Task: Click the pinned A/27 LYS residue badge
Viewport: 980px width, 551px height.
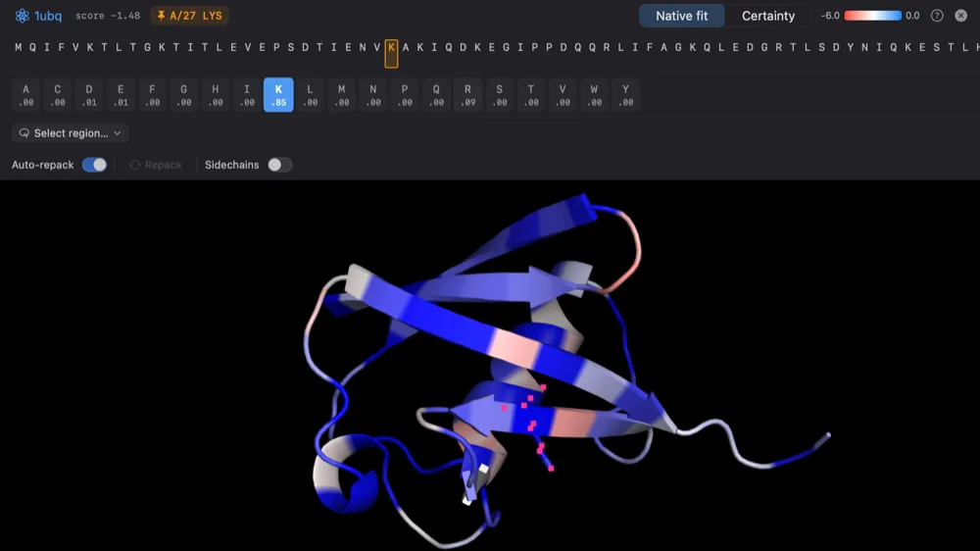Action: tap(189, 16)
